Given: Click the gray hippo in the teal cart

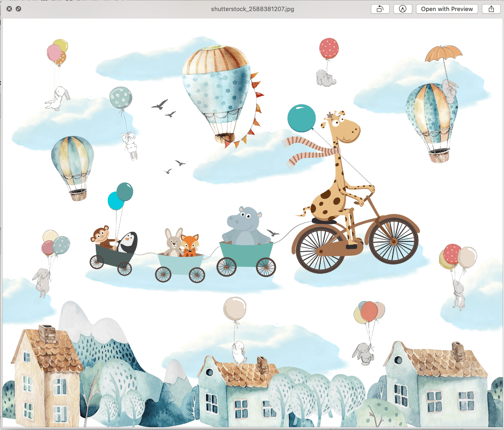Looking at the screenshot, I should [x=245, y=226].
